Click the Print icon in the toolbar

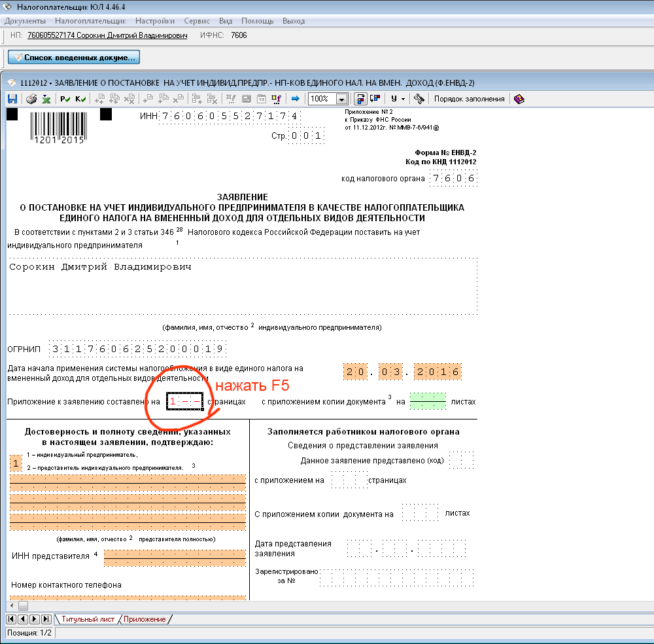coord(31,99)
